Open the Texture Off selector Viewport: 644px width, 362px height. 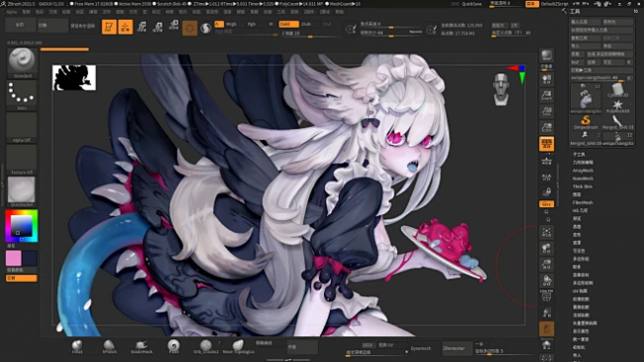22,160
